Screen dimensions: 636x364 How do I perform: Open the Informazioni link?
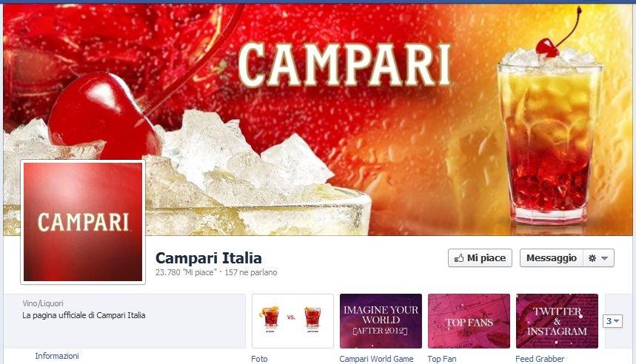57,356
